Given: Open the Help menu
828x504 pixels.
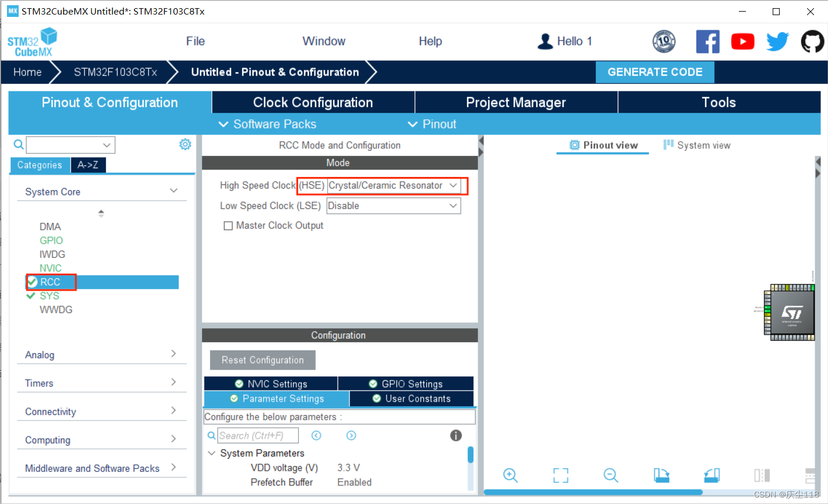Looking at the screenshot, I should point(430,41).
